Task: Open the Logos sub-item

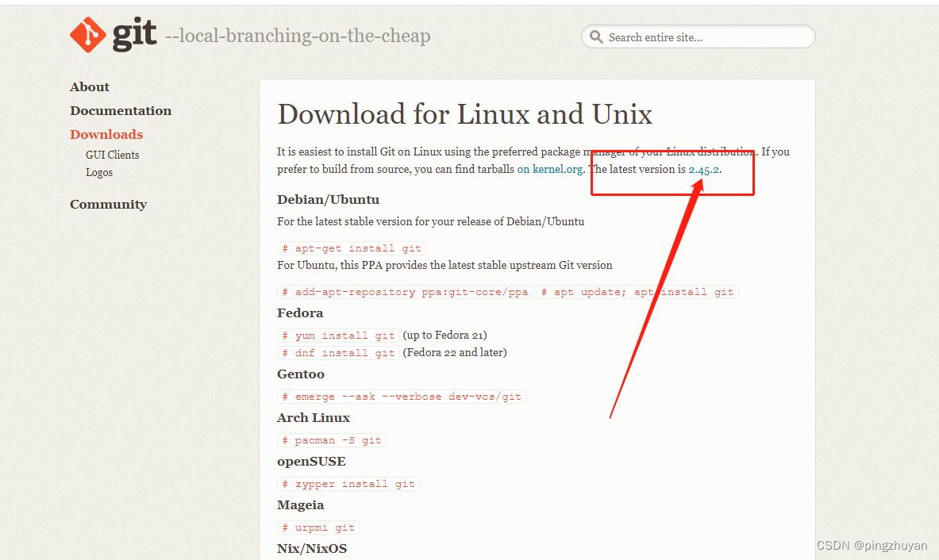Action: tap(99, 172)
